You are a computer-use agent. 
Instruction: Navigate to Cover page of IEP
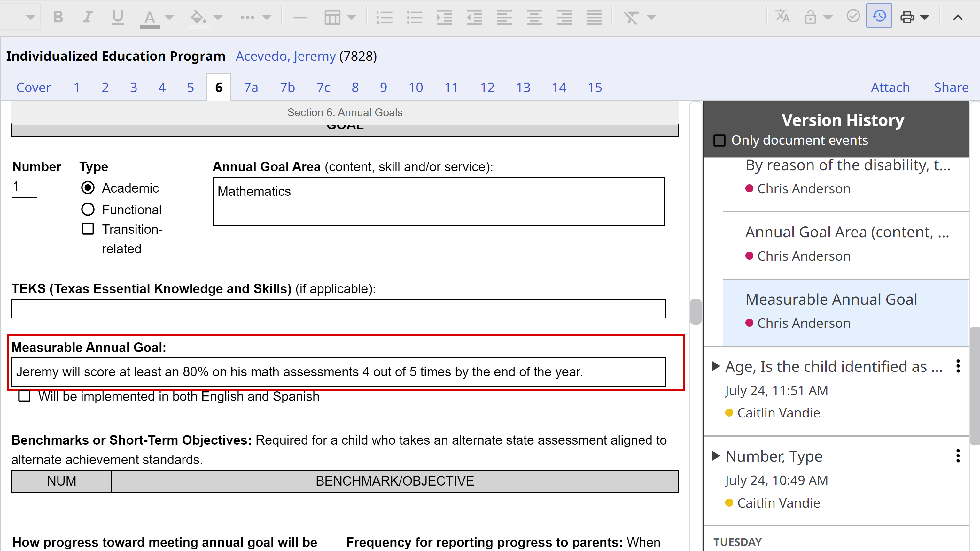point(34,88)
